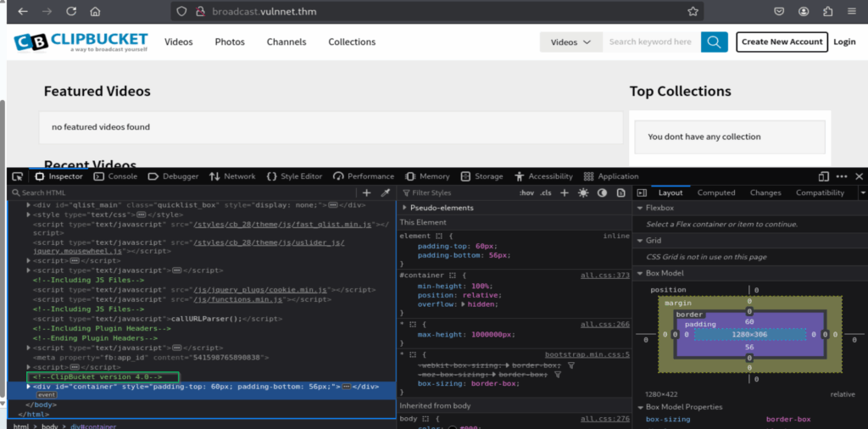Open the bootstrap.min.css:5 source link
Viewport: 868px width, 429px height.
(587, 354)
